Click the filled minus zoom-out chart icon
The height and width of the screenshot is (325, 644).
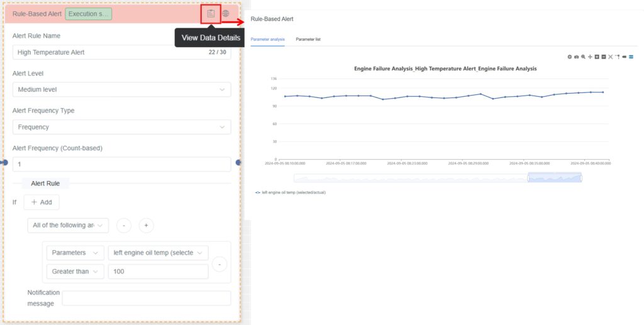[x=604, y=57]
